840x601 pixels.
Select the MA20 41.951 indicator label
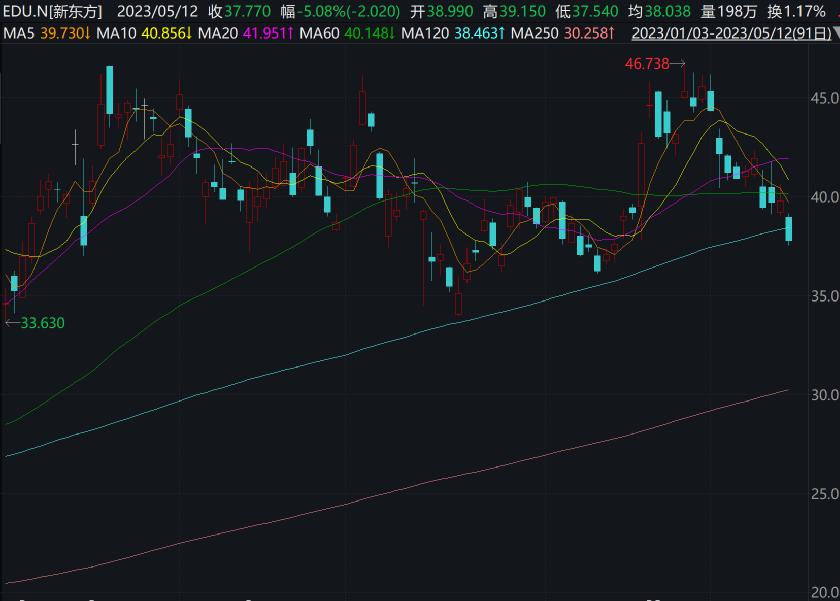pos(245,33)
